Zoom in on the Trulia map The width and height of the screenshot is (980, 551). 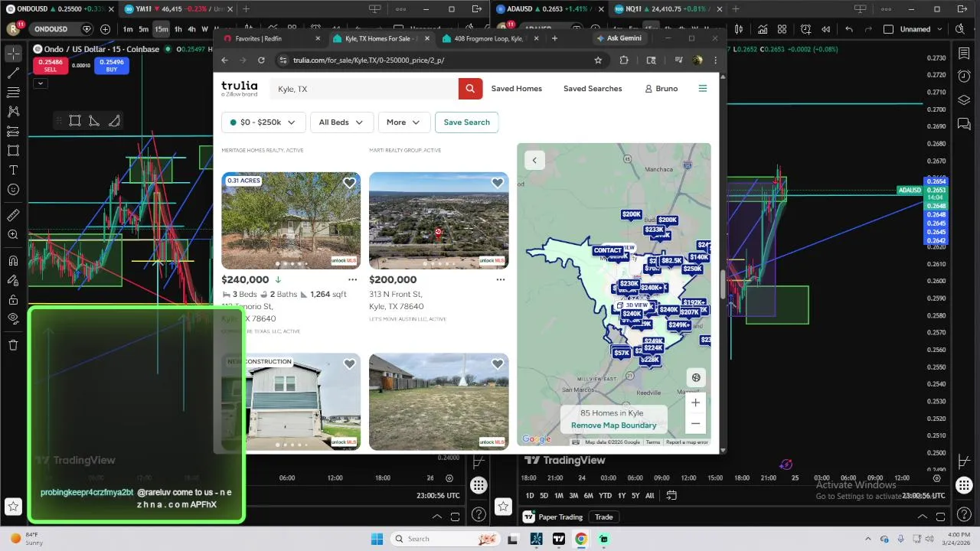[x=695, y=403]
